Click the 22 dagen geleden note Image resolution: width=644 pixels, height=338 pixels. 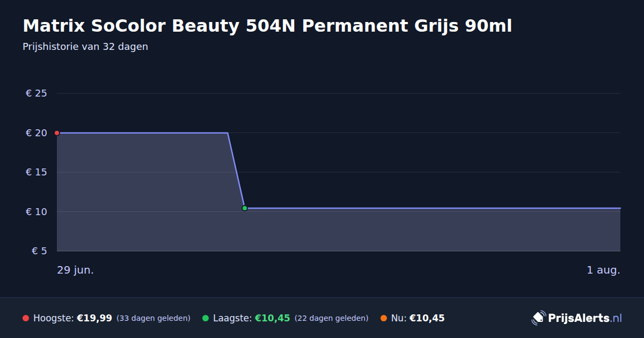point(332,318)
